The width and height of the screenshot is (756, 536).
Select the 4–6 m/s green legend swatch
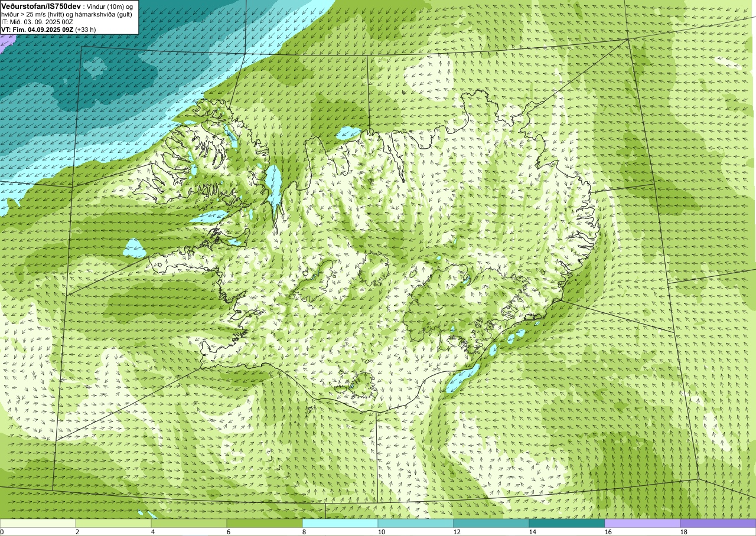point(189,523)
